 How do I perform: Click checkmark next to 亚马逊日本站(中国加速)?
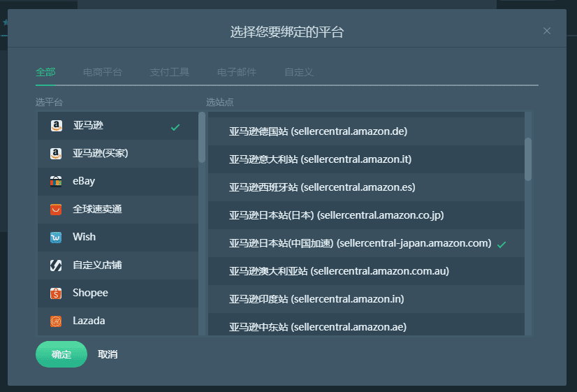coord(502,245)
